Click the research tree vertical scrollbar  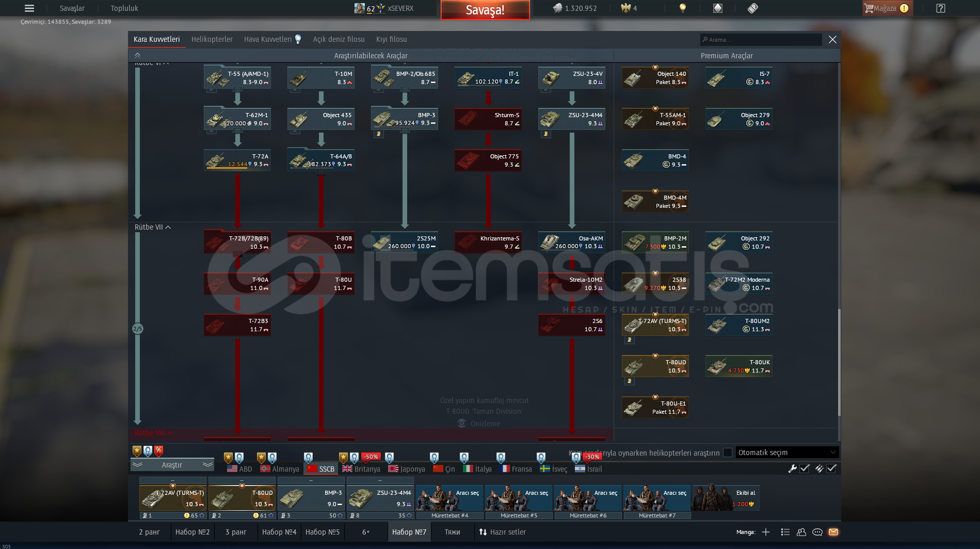839,361
